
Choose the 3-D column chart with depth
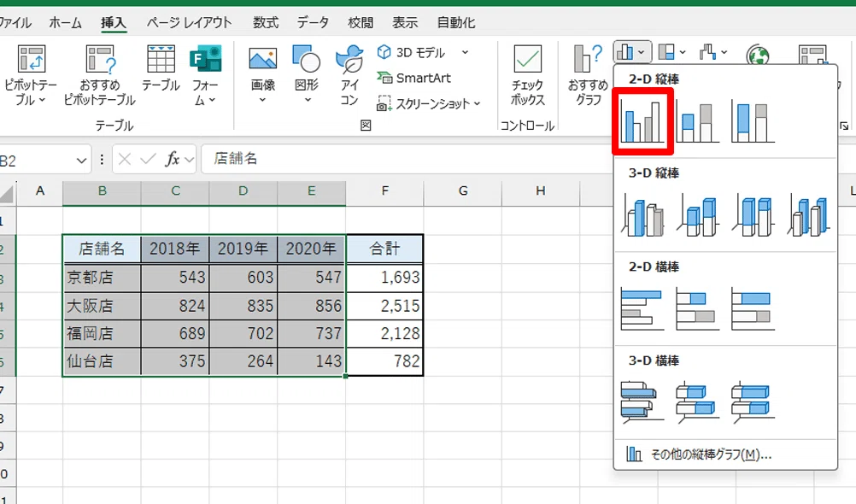pos(808,216)
